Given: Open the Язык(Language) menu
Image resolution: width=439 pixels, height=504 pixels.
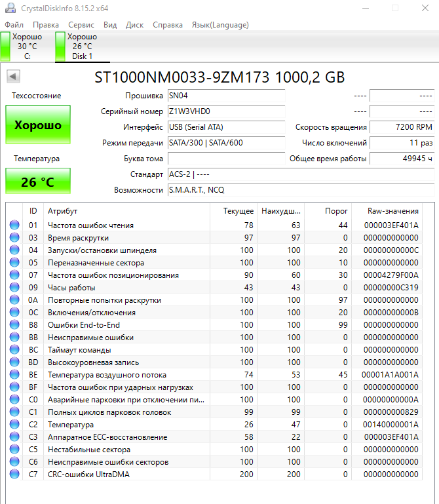Looking at the screenshot, I should coord(220,25).
